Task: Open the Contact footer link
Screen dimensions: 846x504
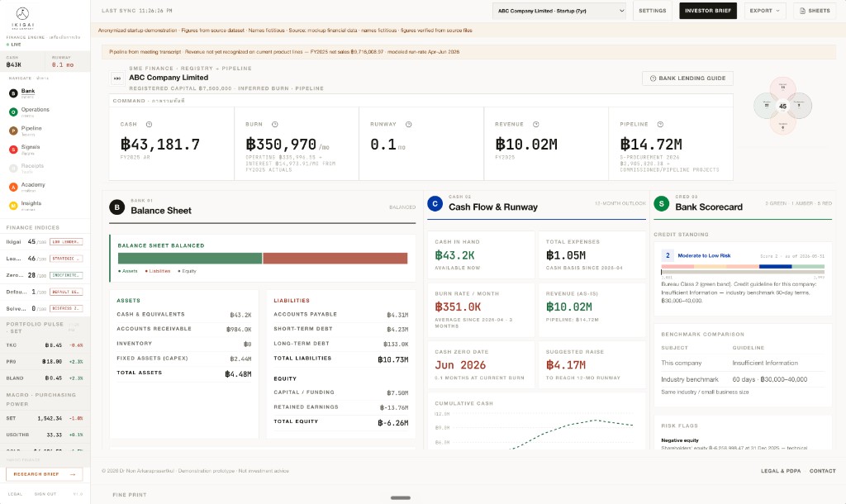Action: click(x=822, y=471)
